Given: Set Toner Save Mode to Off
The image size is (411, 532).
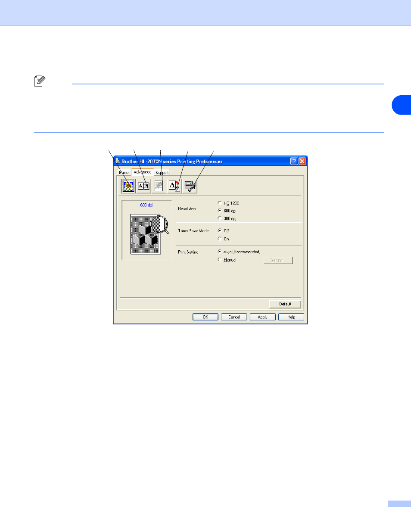Looking at the screenshot, I should coord(224,231).
